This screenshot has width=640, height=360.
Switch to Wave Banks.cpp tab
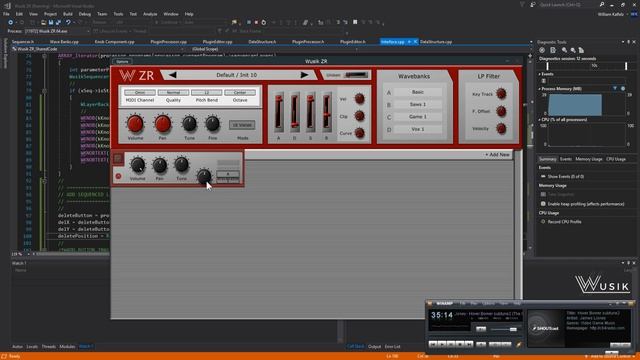click(x=64, y=42)
